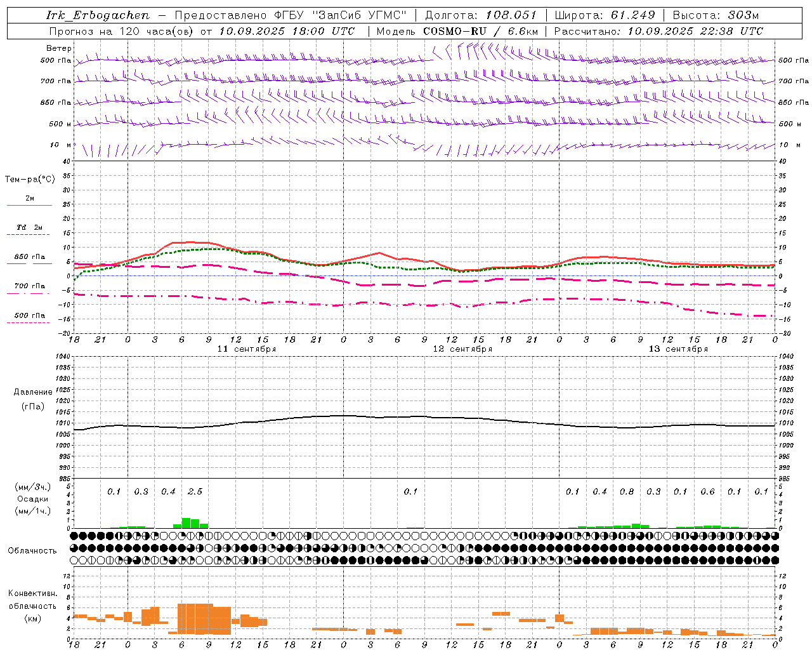This screenshot has width=812, height=650.
Task: Click the tallest green precipitation bar
Action: point(186,523)
